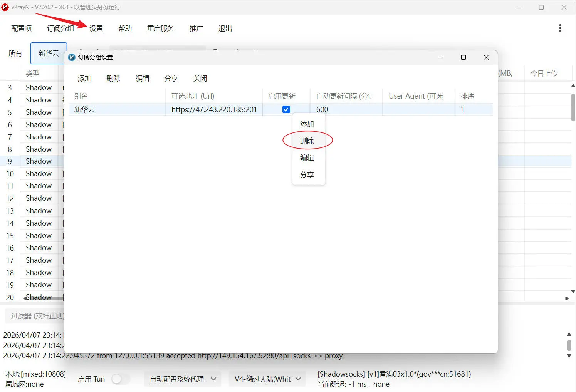This screenshot has height=392, width=576.
Task: Open the 配置项 menu
Action: click(x=21, y=28)
